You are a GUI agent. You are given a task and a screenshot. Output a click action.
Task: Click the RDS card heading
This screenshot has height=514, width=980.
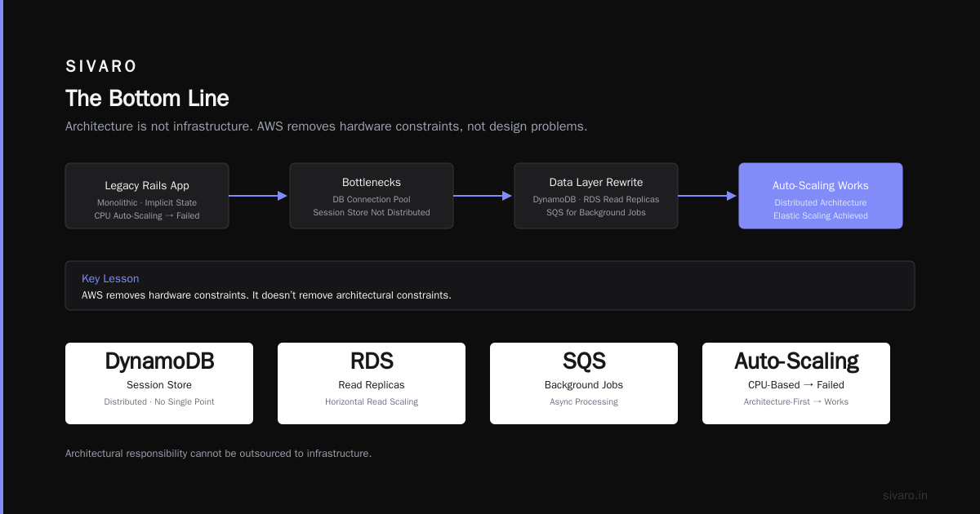(x=372, y=361)
